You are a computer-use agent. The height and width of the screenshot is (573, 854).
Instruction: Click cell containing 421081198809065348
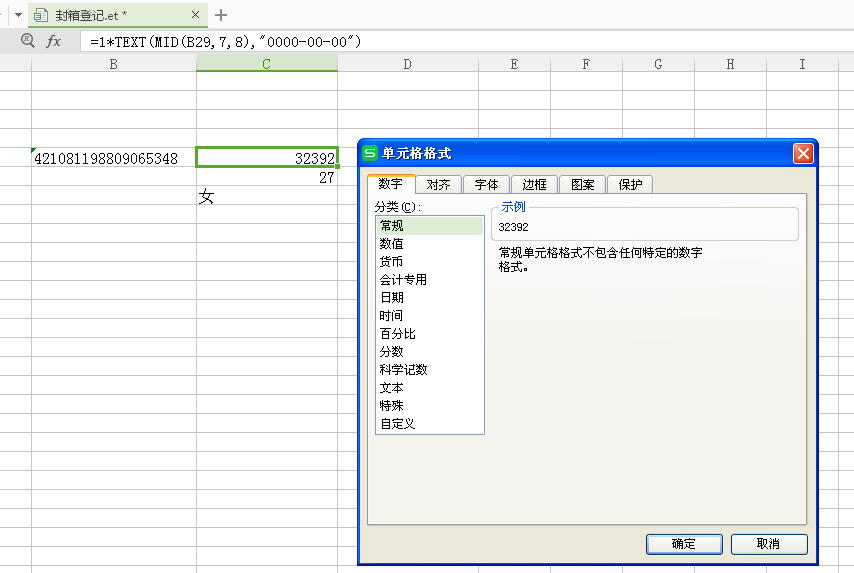point(114,158)
